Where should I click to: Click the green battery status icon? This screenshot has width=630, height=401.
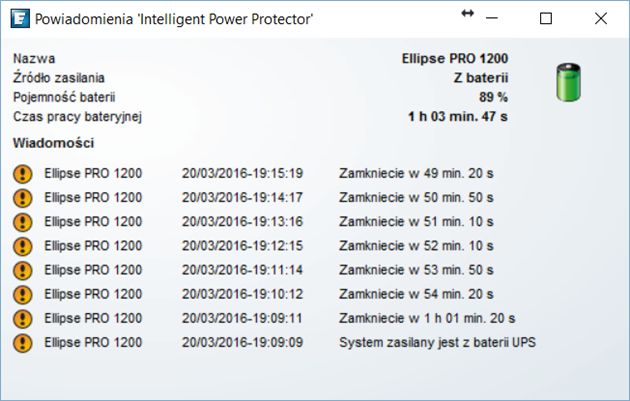coord(569,82)
